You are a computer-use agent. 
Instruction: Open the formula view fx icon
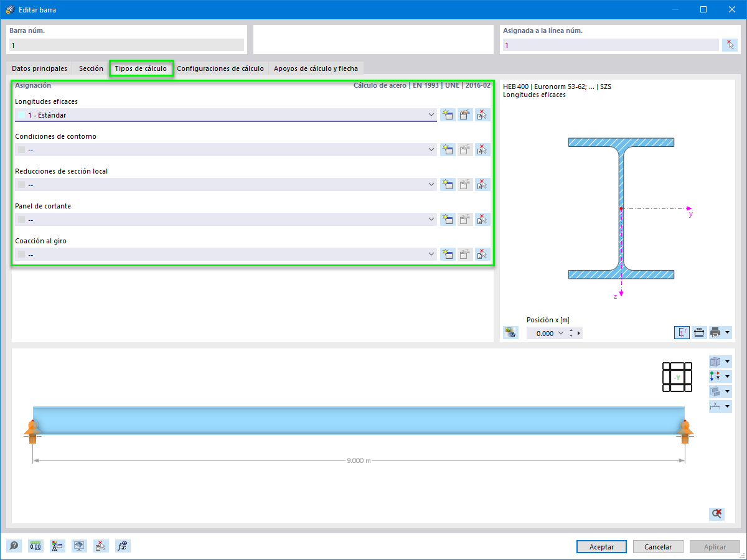coord(123,546)
